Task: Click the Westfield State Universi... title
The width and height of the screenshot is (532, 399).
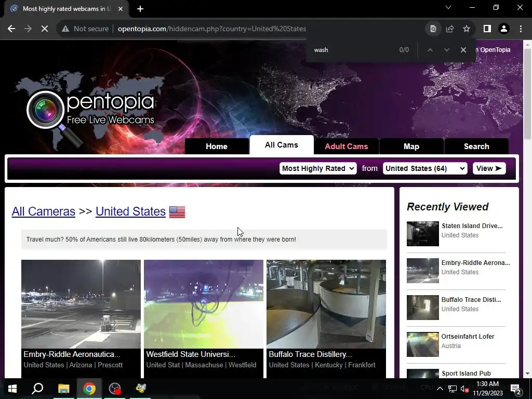Action: (x=191, y=354)
